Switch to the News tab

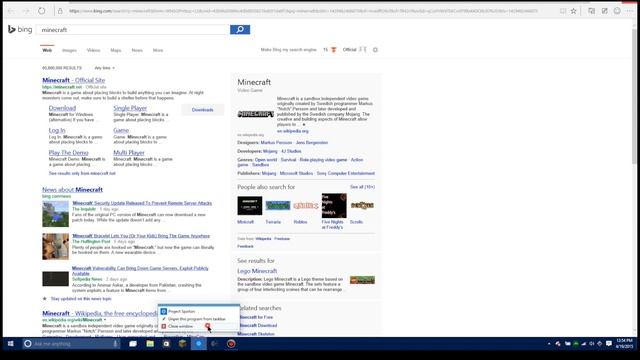(x=137, y=50)
